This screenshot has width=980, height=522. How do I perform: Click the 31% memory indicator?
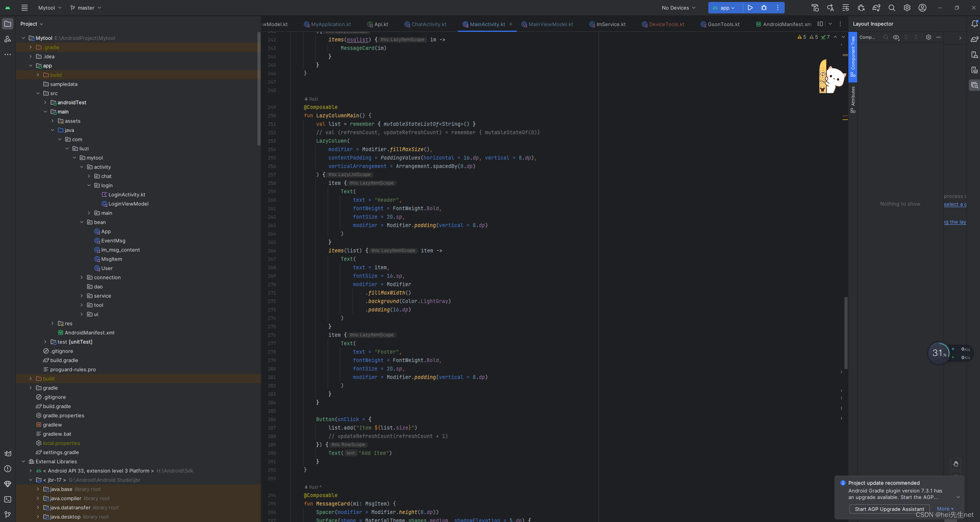click(x=939, y=352)
